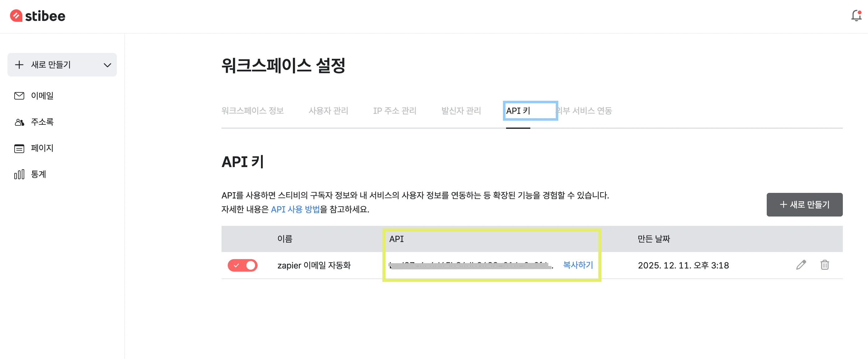Edit API key with the pencil icon

click(801, 265)
